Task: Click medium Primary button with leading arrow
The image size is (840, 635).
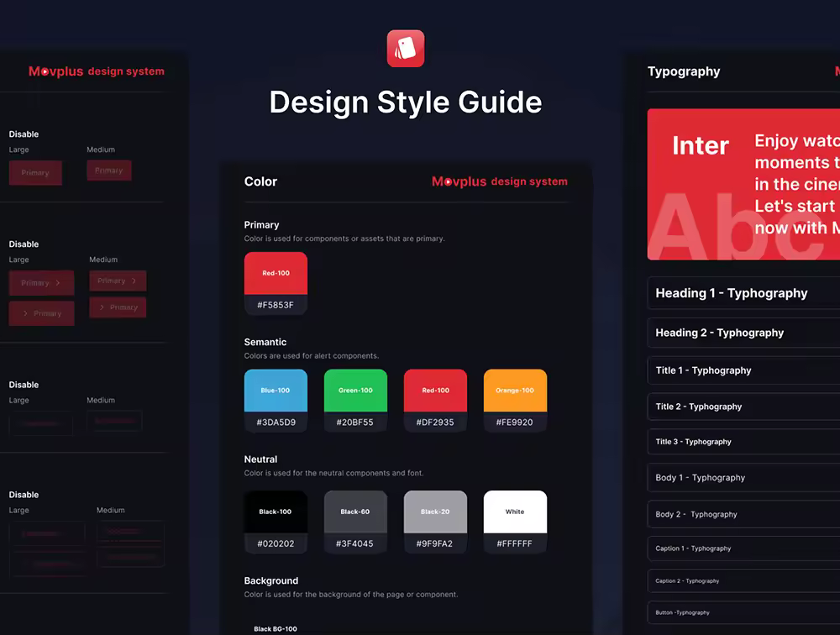Action: pos(118,307)
